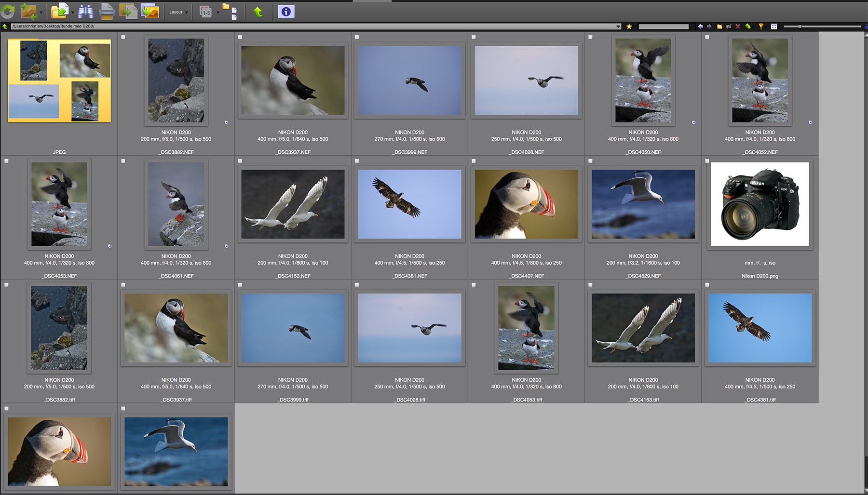Click the red X delete icon
868x495 pixels.
(738, 27)
